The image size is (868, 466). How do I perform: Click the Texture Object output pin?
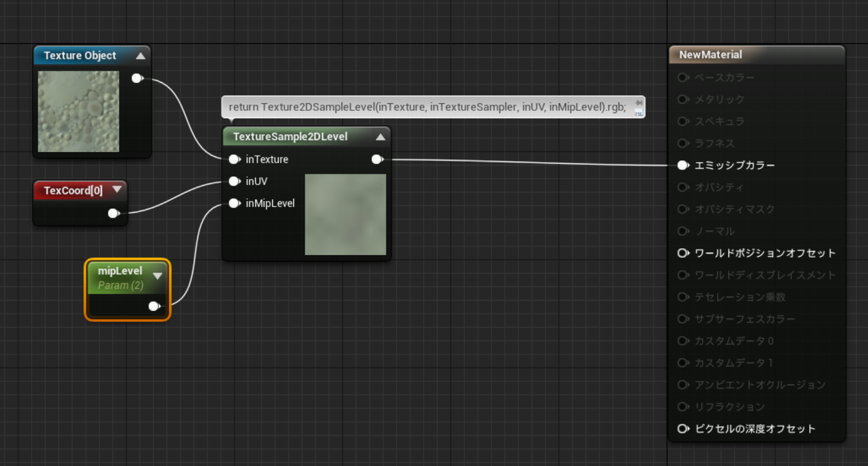point(136,78)
